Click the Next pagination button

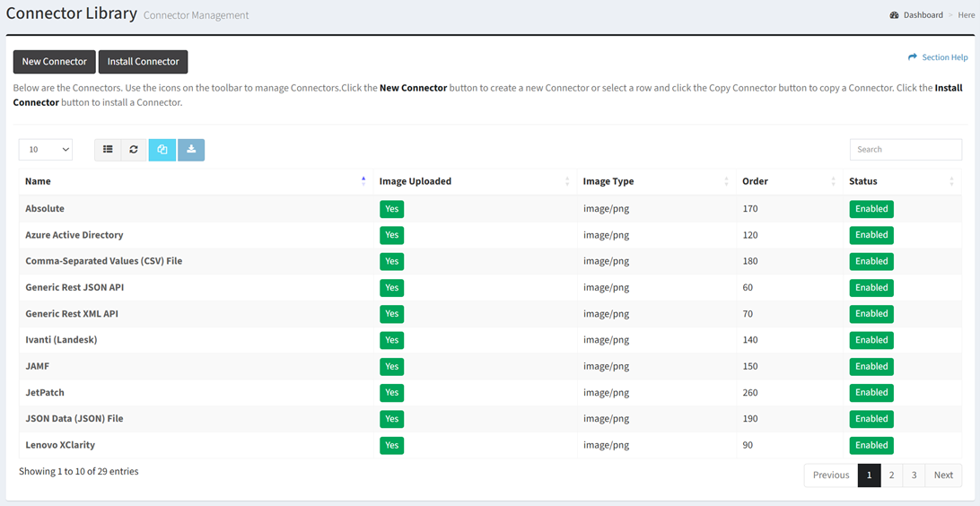click(x=943, y=475)
